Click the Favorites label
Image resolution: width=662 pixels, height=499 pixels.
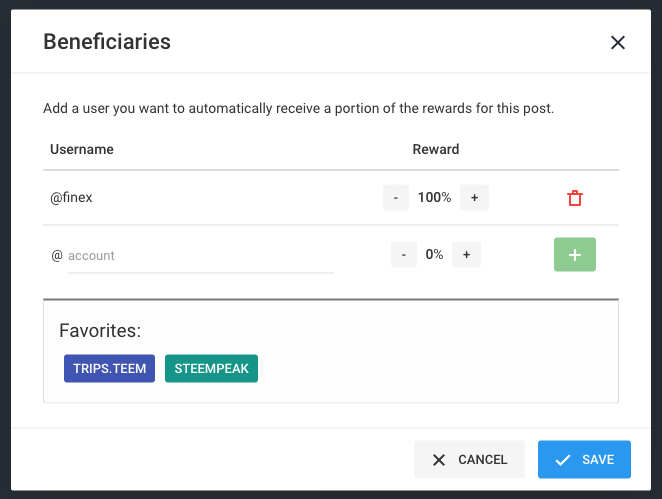tap(99, 330)
